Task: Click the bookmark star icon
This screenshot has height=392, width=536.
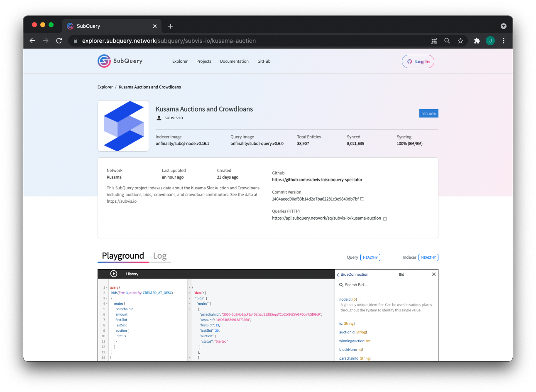Action: coord(460,41)
